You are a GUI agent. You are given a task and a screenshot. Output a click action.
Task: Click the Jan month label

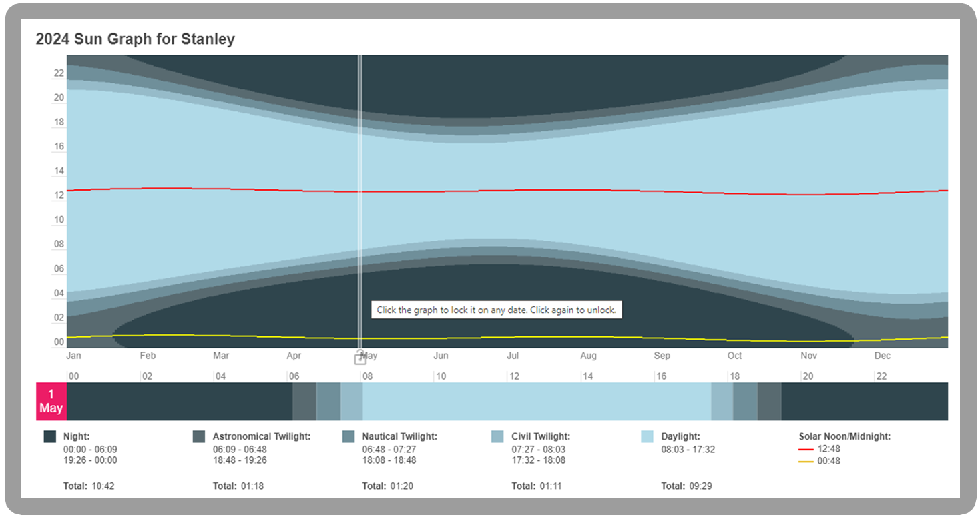pyautogui.click(x=73, y=356)
